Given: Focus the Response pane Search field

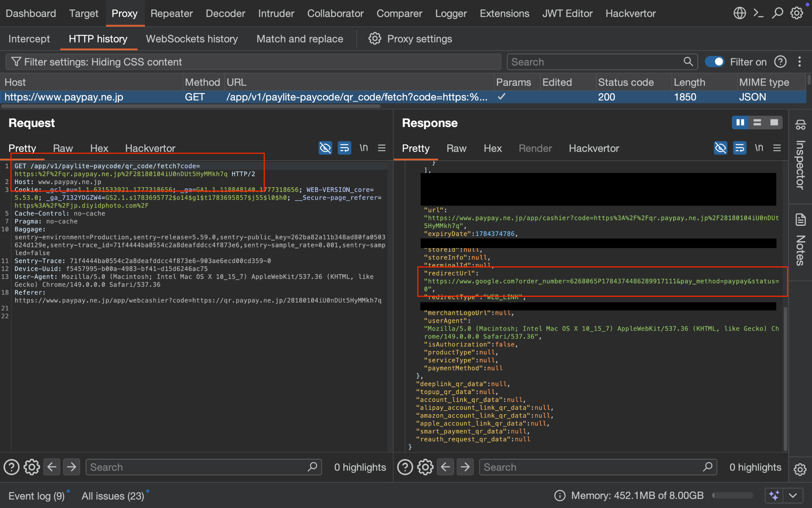Looking at the screenshot, I should 598,467.
